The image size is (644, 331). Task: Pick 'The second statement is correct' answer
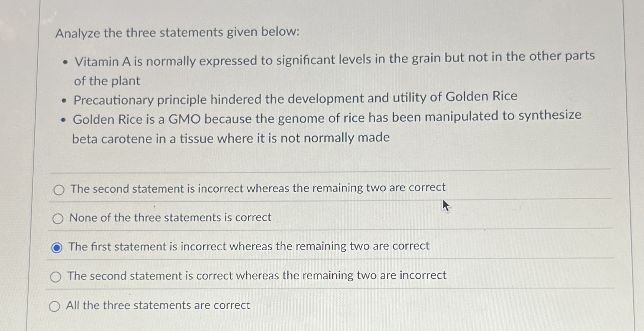pos(57,276)
